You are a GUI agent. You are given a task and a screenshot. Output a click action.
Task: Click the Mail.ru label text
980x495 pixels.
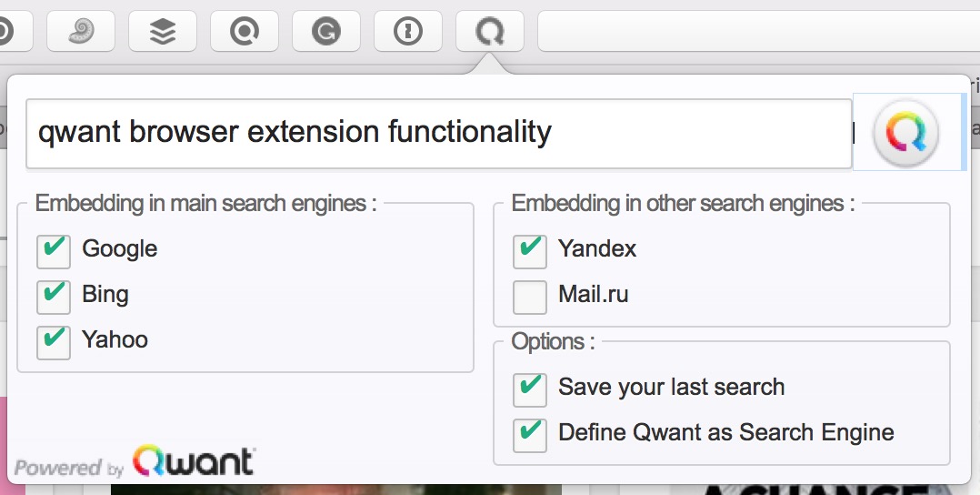click(x=593, y=294)
